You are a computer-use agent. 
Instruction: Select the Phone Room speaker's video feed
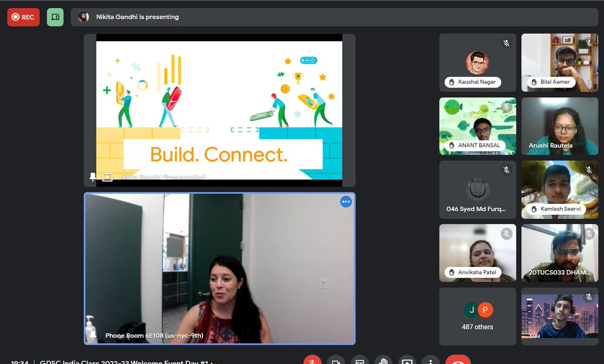pyautogui.click(x=219, y=268)
